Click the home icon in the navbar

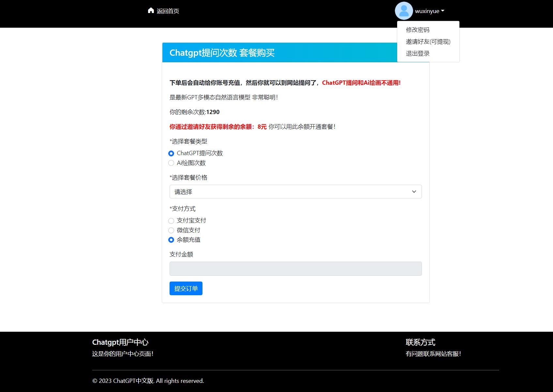tap(151, 10)
